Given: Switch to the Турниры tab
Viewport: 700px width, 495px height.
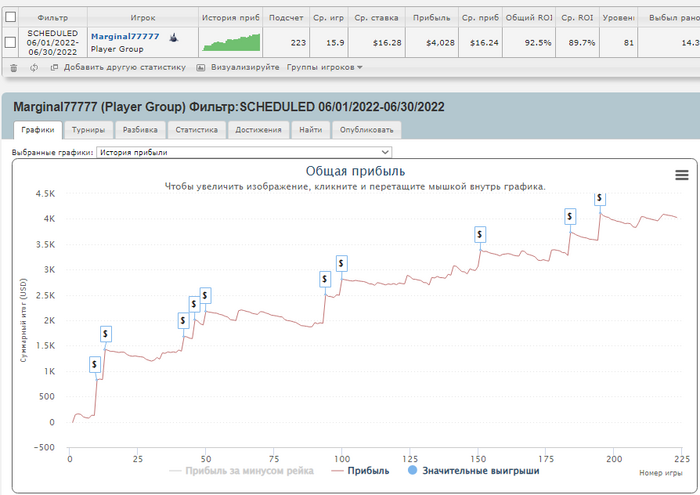Looking at the screenshot, I should point(88,130).
